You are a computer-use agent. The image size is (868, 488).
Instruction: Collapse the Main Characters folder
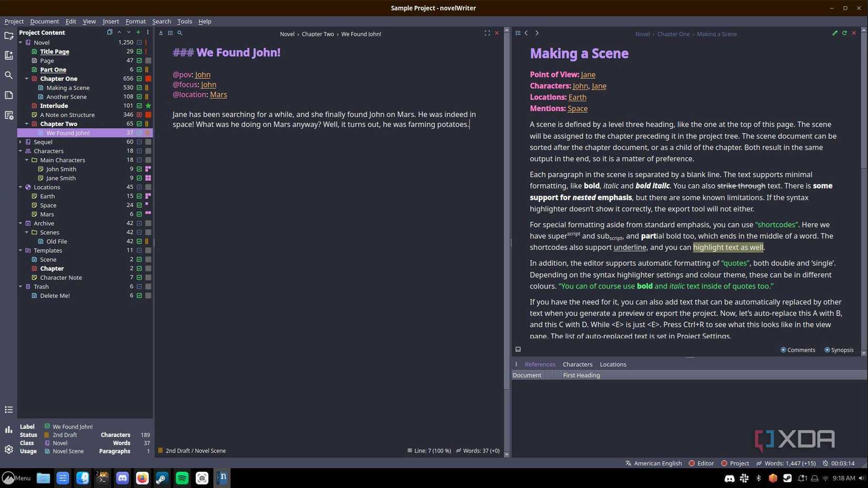coord(27,160)
